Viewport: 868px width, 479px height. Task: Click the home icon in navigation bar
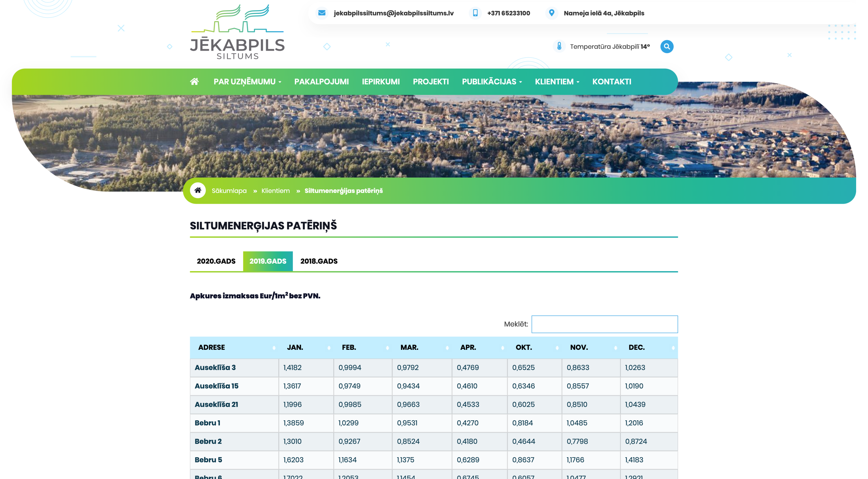[x=194, y=82]
